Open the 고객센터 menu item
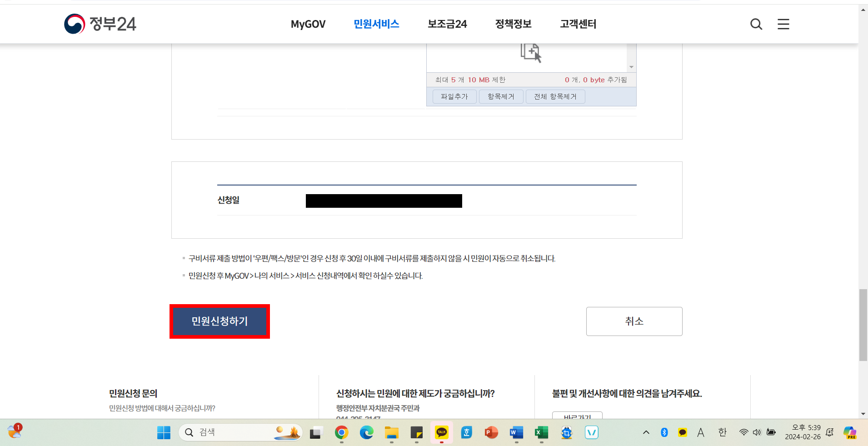 point(578,24)
